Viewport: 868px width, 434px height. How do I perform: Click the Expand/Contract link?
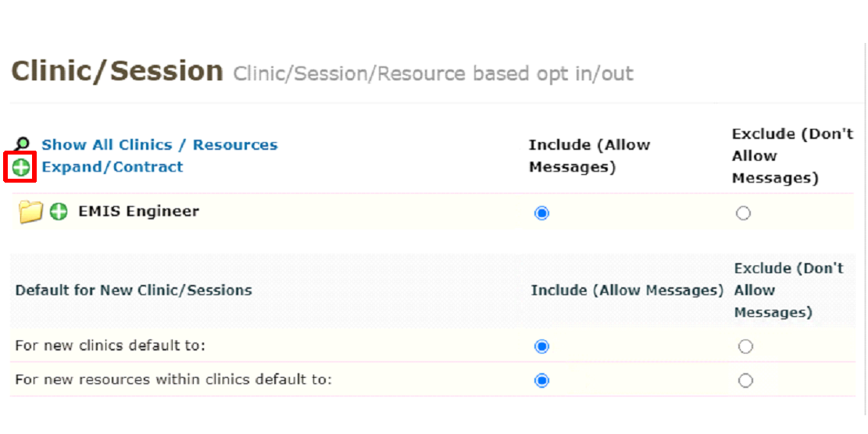[113, 167]
